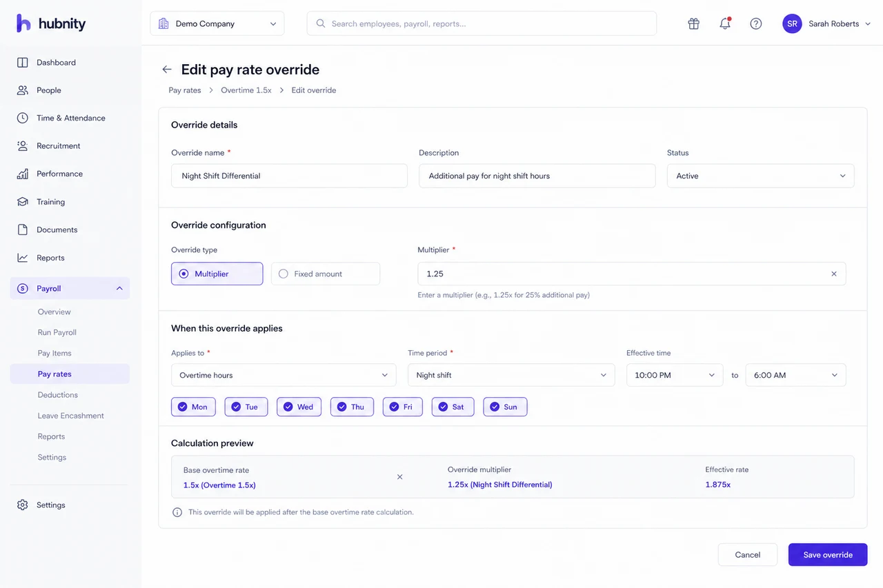Open Sarah Roberts account menu chevron
Image resolution: width=883 pixels, height=588 pixels.
[868, 23]
